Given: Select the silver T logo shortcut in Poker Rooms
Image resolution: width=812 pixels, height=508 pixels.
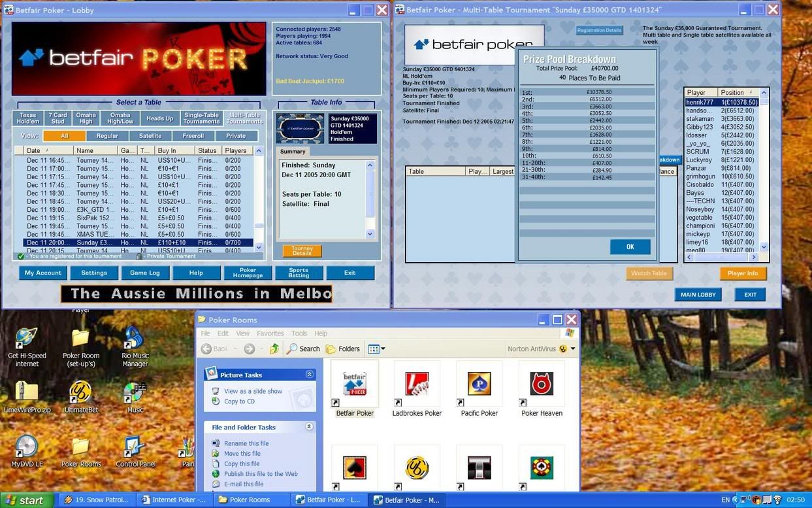Looking at the screenshot, I should click(x=479, y=467).
